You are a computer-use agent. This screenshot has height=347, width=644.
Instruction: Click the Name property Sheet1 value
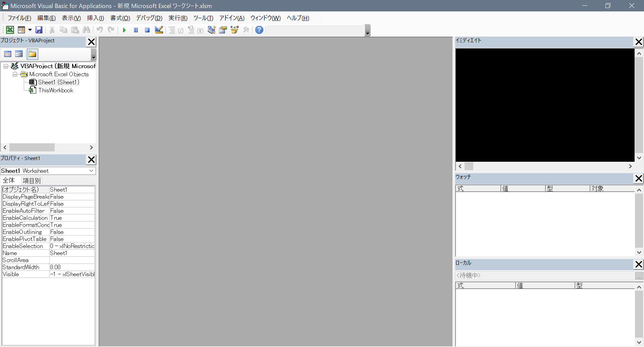(72, 253)
